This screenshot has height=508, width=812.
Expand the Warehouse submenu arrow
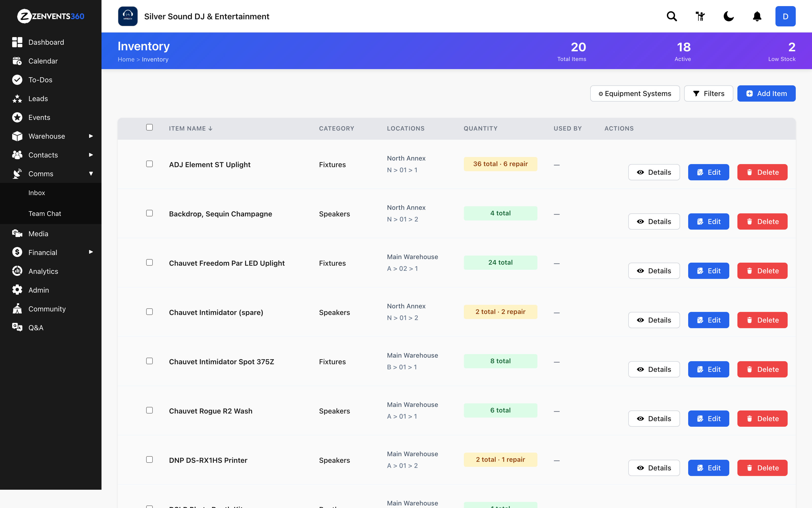91,136
